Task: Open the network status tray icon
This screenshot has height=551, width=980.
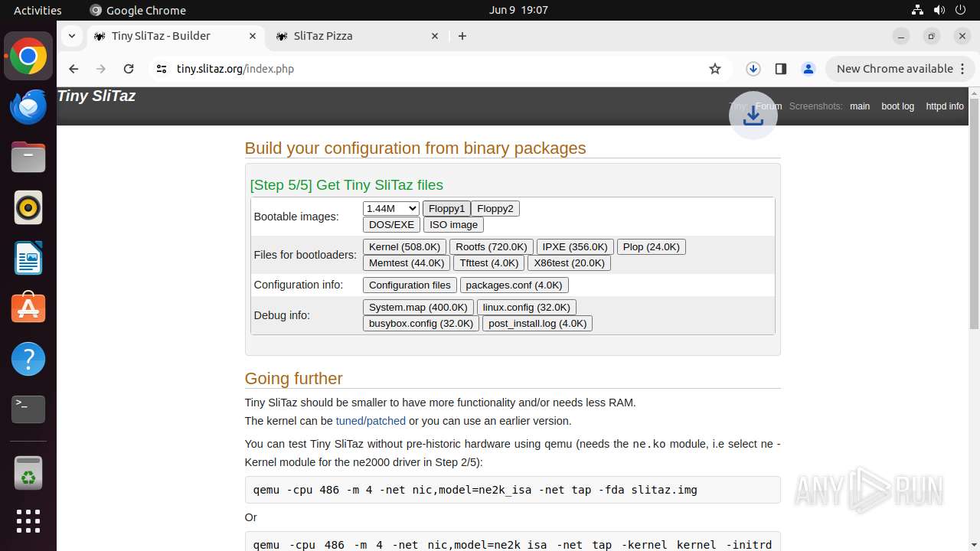Action: point(917,10)
